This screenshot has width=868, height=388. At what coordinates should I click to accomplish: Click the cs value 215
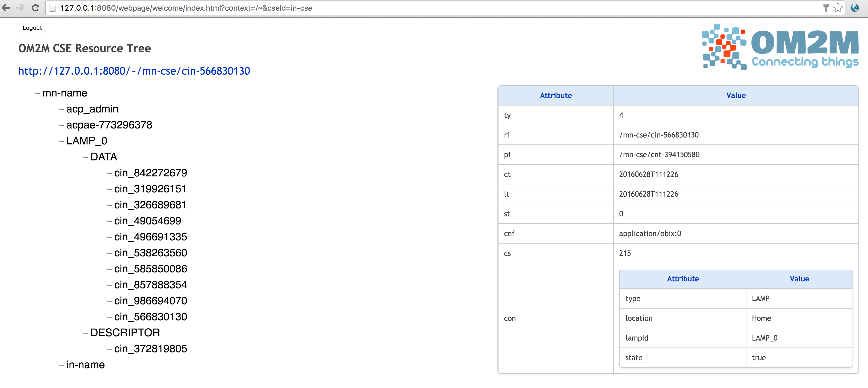(x=625, y=253)
